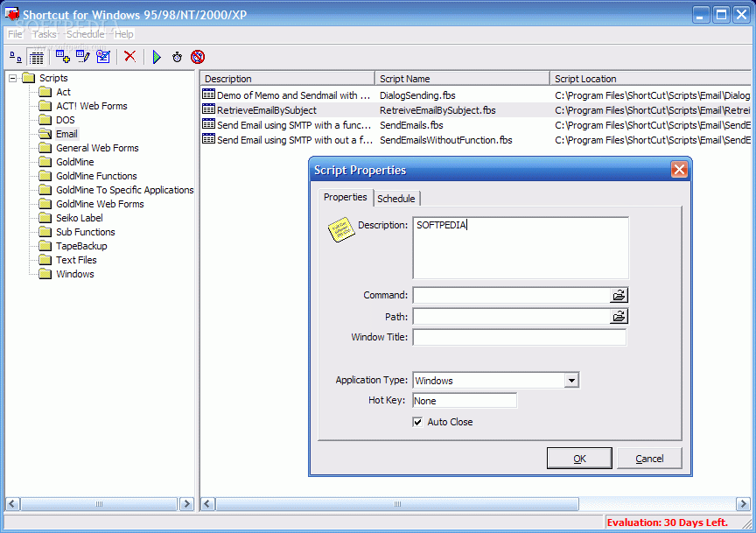Click the Hot Key input field

point(465,400)
